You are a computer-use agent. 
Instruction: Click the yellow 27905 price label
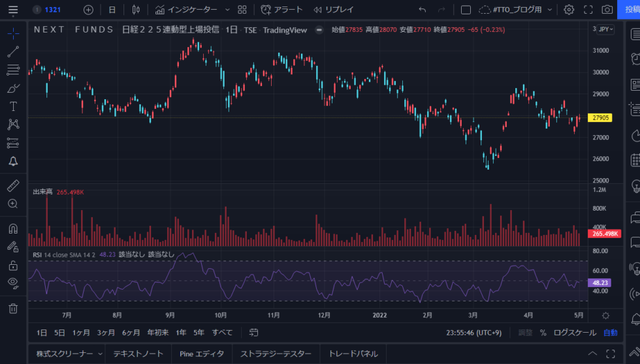tap(600, 118)
